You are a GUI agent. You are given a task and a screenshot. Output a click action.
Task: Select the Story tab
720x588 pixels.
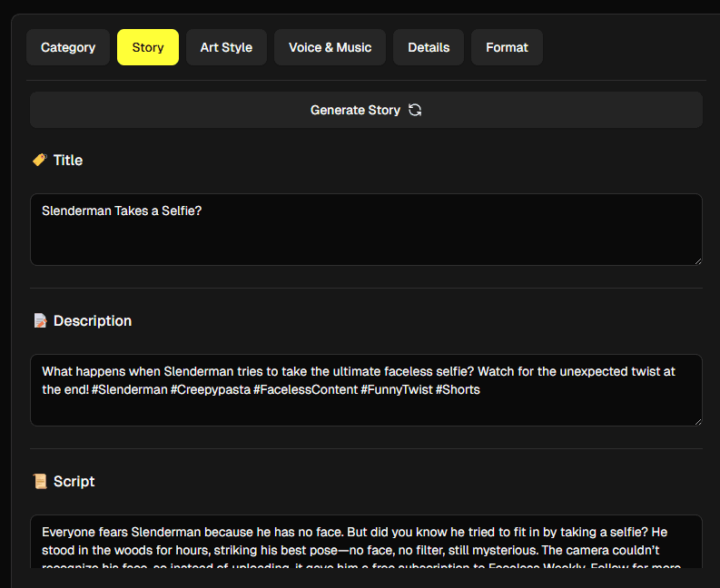click(x=148, y=47)
